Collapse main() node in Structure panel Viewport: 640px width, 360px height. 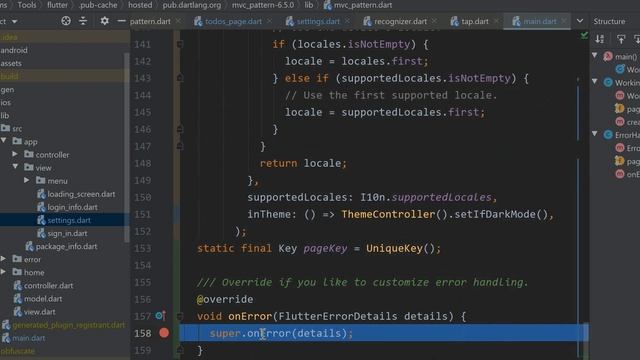point(595,56)
